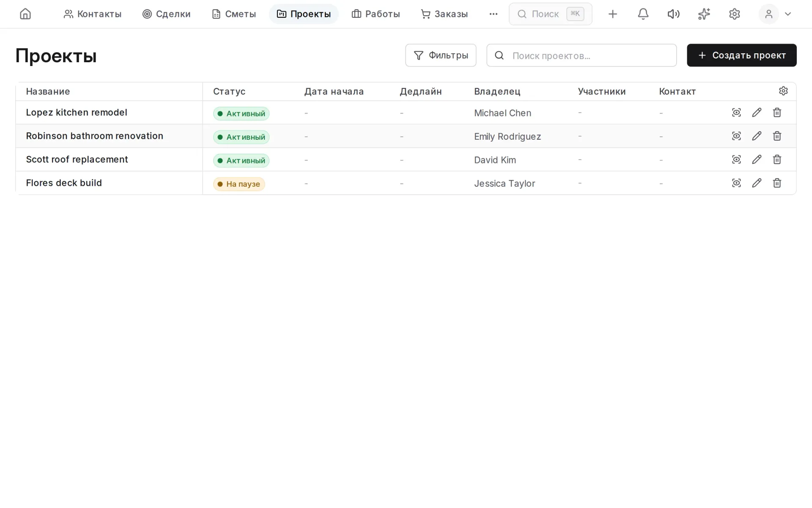Click the Дедлайн column header
This screenshot has height=508, width=812.
tap(421, 91)
